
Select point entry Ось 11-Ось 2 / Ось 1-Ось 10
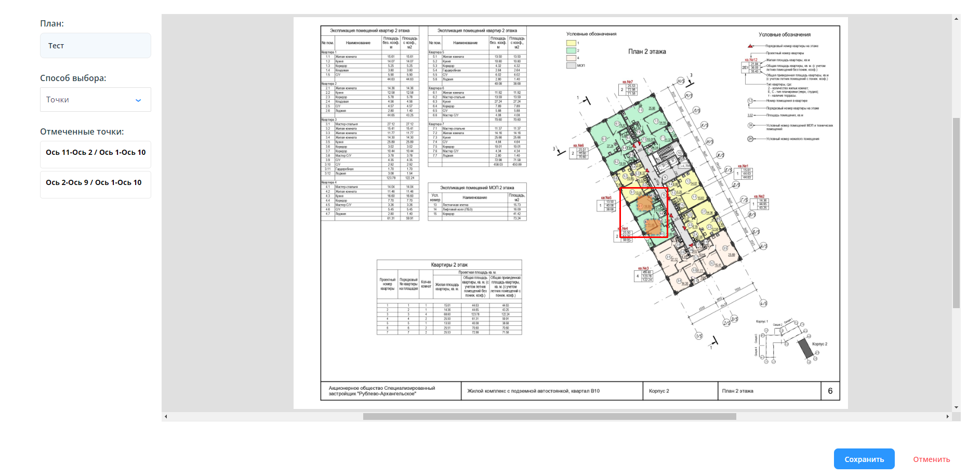pyautogui.click(x=96, y=153)
